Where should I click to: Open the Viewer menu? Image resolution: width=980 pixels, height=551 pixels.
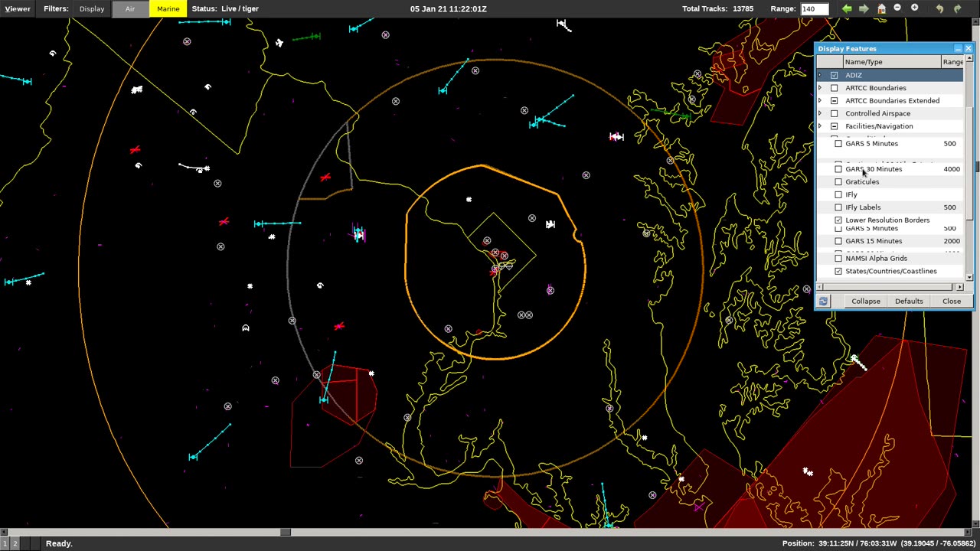tap(17, 8)
